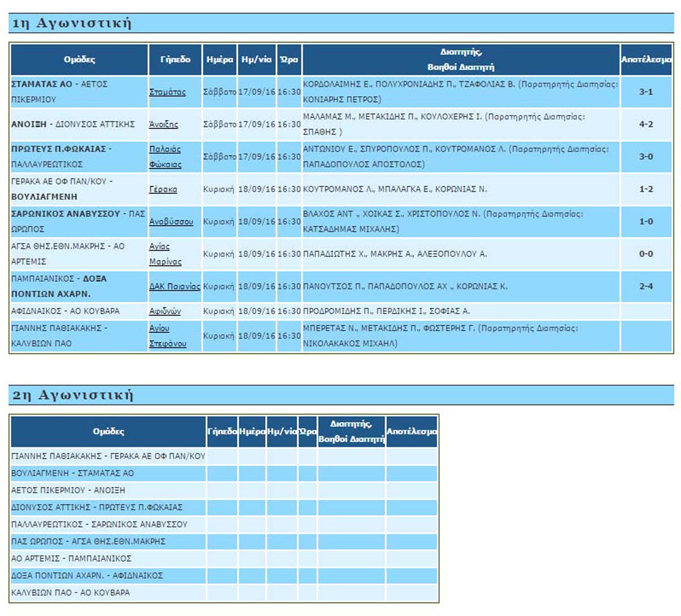Open the Αγίας Μαρίνας stadium link

(x=165, y=254)
